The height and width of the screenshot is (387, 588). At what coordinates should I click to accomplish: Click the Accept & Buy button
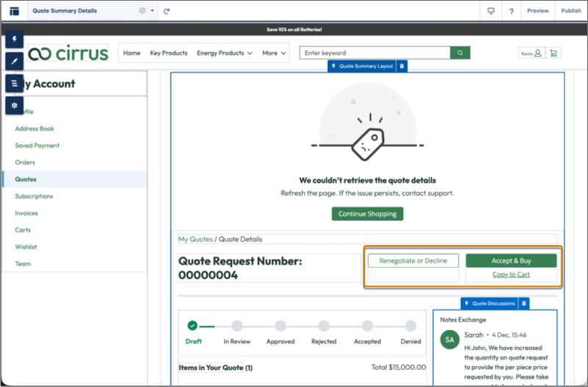click(x=511, y=261)
